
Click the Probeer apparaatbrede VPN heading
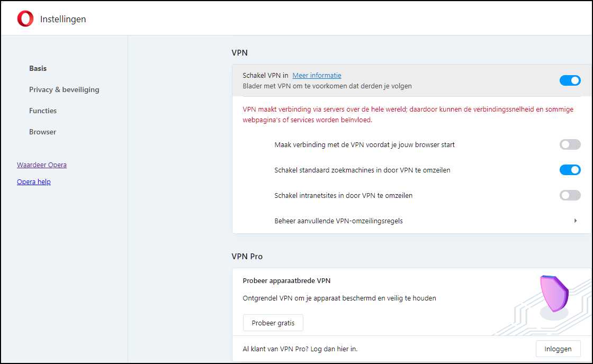tap(286, 281)
